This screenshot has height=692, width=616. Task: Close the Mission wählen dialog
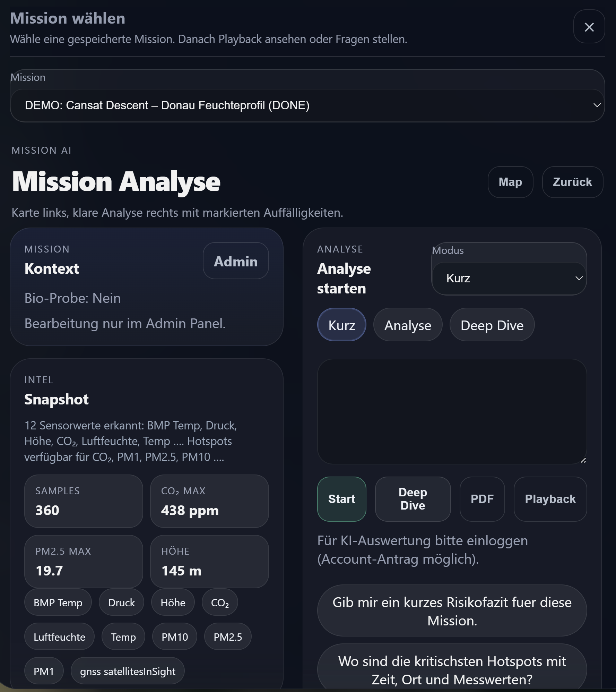tap(589, 27)
